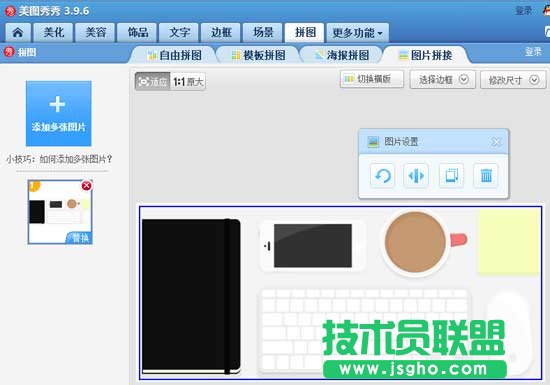Open the 选择边框 dropdown
Screen dimensions: 550x385
tap(443, 80)
